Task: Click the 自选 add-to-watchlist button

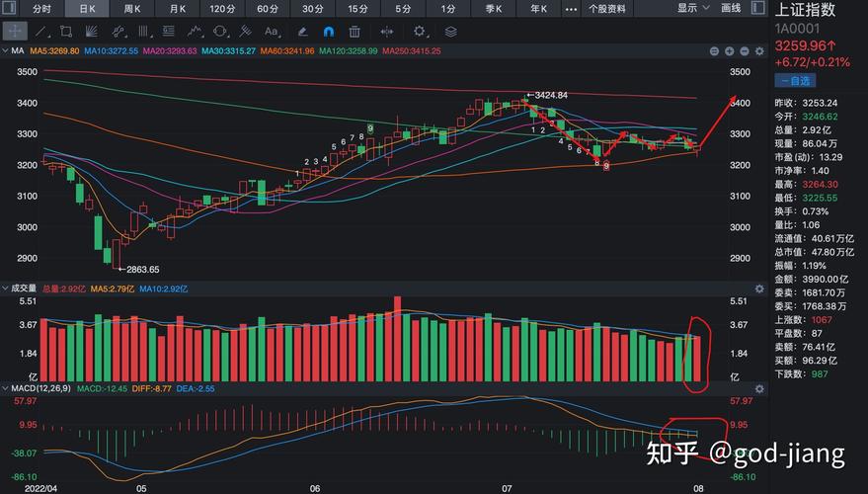Action: point(796,80)
